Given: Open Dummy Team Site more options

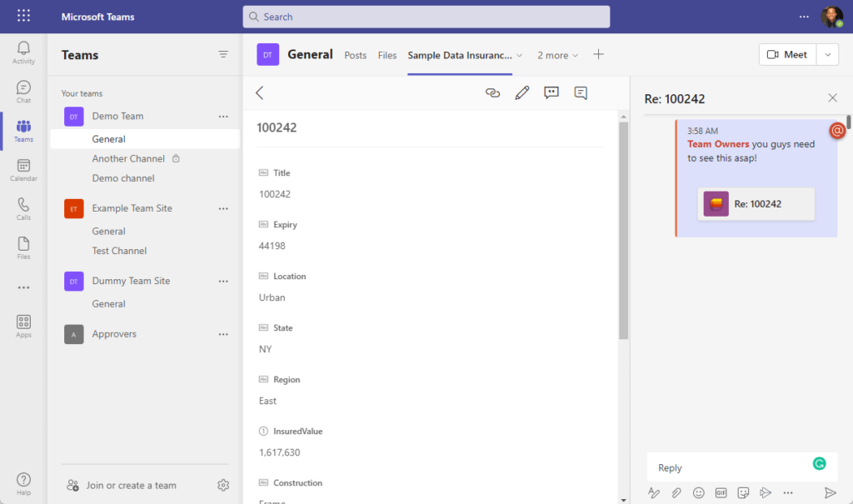Looking at the screenshot, I should pyautogui.click(x=223, y=282).
